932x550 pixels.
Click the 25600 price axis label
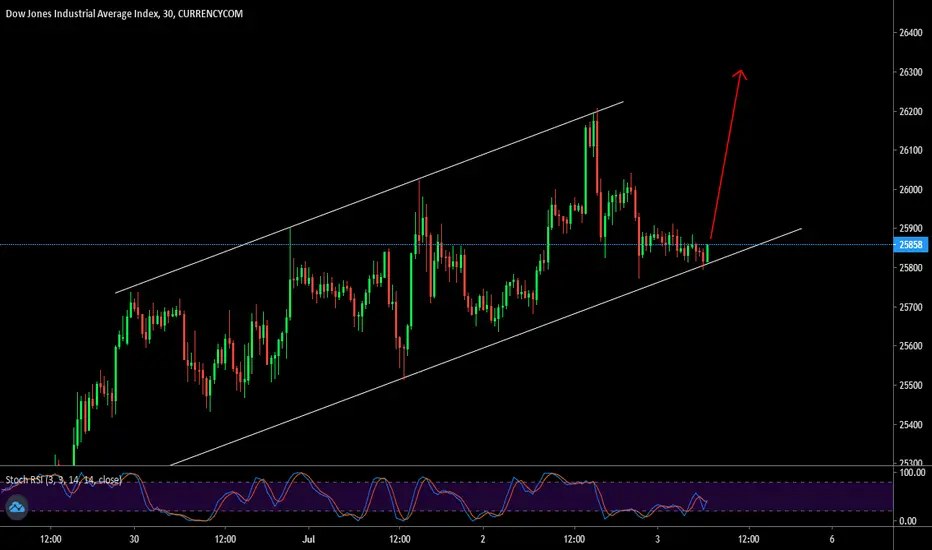tap(911, 346)
